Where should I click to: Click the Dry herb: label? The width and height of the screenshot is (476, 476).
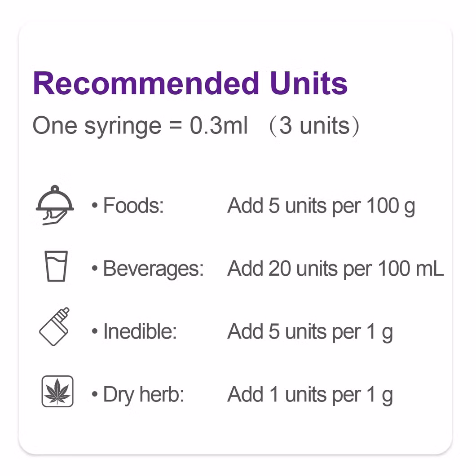click(x=144, y=395)
